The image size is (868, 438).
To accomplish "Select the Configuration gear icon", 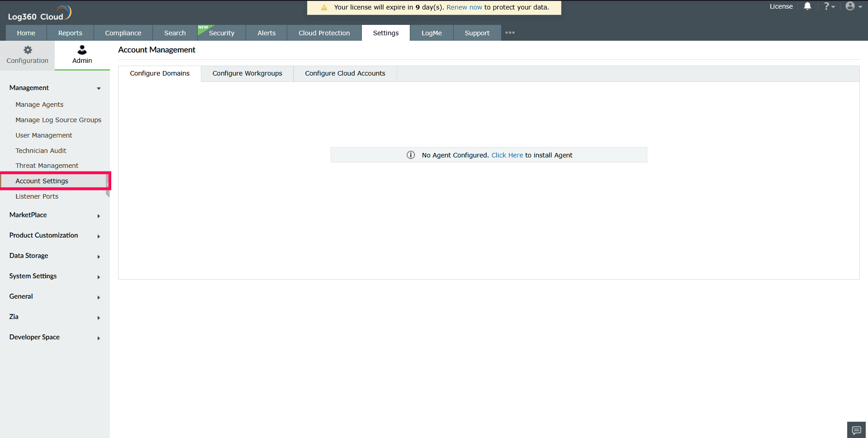I will (x=28, y=50).
